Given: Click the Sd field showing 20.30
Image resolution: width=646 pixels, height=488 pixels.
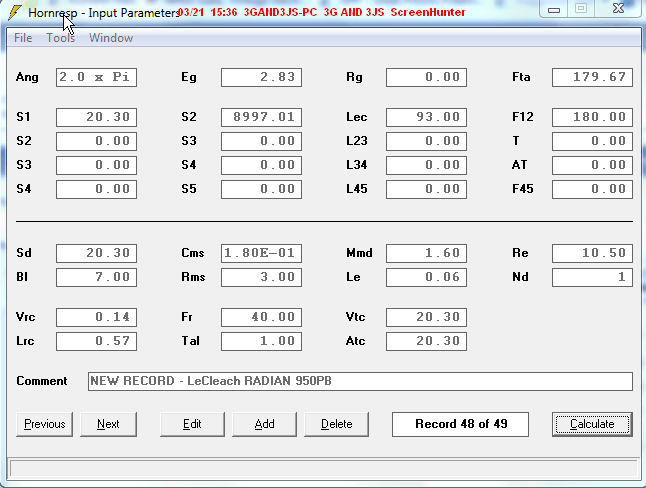Looking at the screenshot, I should click(96, 253).
